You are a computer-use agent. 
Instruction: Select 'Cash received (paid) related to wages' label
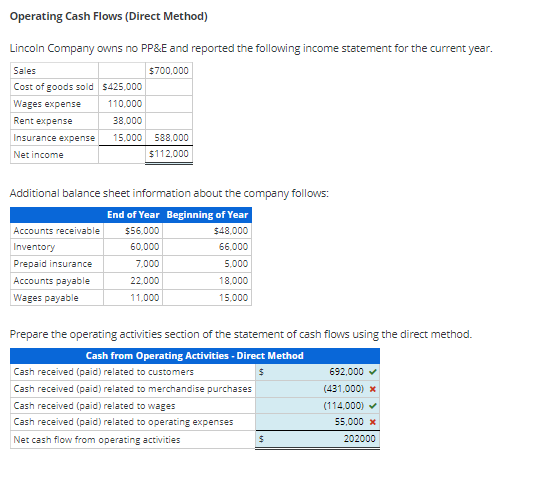[x=94, y=406]
